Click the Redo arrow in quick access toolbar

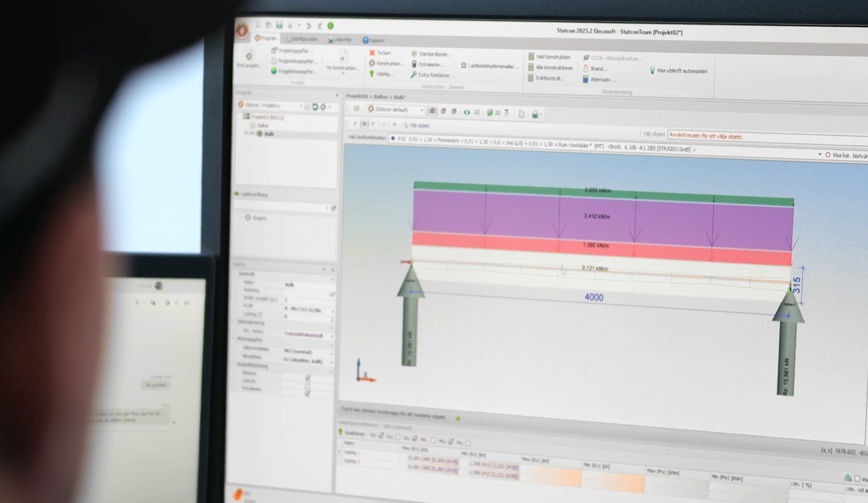click(320, 25)
